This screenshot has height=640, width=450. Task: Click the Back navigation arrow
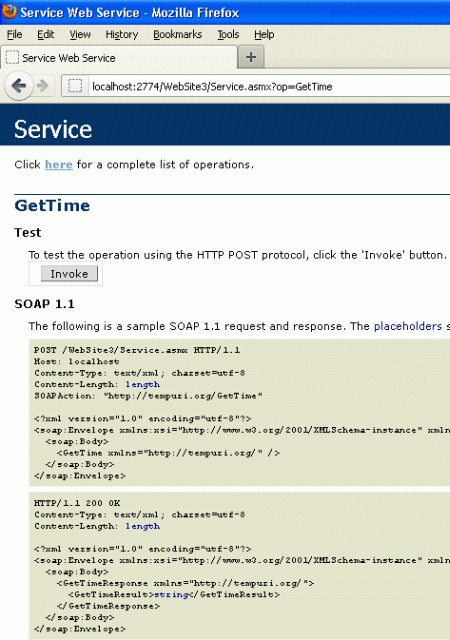19,86
